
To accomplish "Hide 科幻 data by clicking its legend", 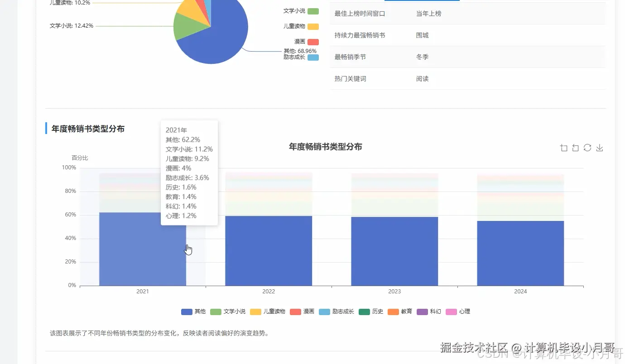I will click(428, 311).
